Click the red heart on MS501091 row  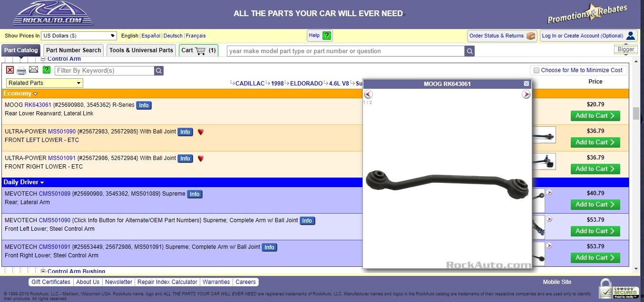click(201, 159)
